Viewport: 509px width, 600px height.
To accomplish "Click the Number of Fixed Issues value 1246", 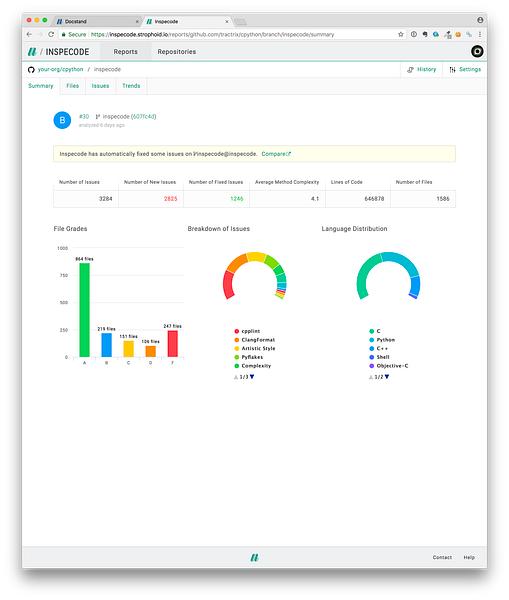I will [x=237, y=199].
